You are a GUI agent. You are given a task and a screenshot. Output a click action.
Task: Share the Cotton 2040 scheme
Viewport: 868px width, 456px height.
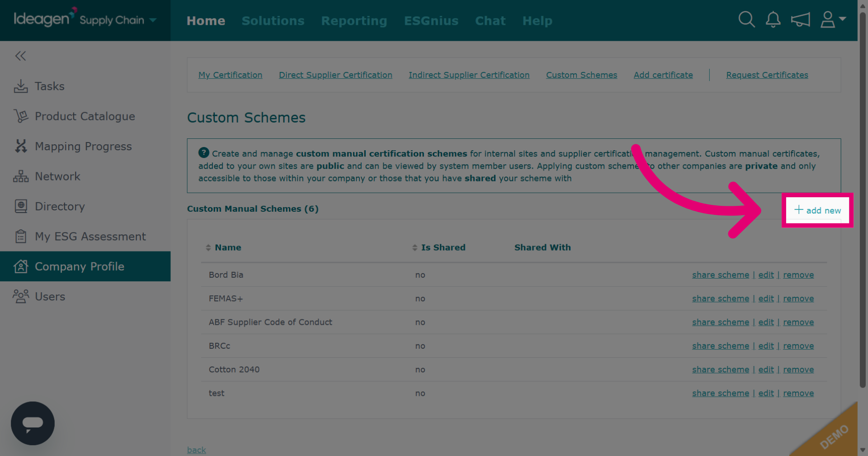coord(721,370)
